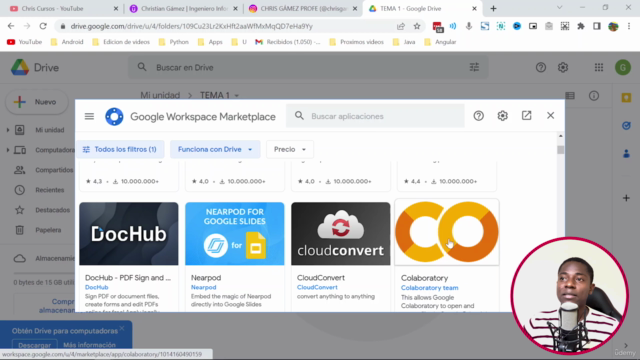640x360 pixels.
Task: Open Todos los filtros (1) panel
Action: click(x=120, y=149)
